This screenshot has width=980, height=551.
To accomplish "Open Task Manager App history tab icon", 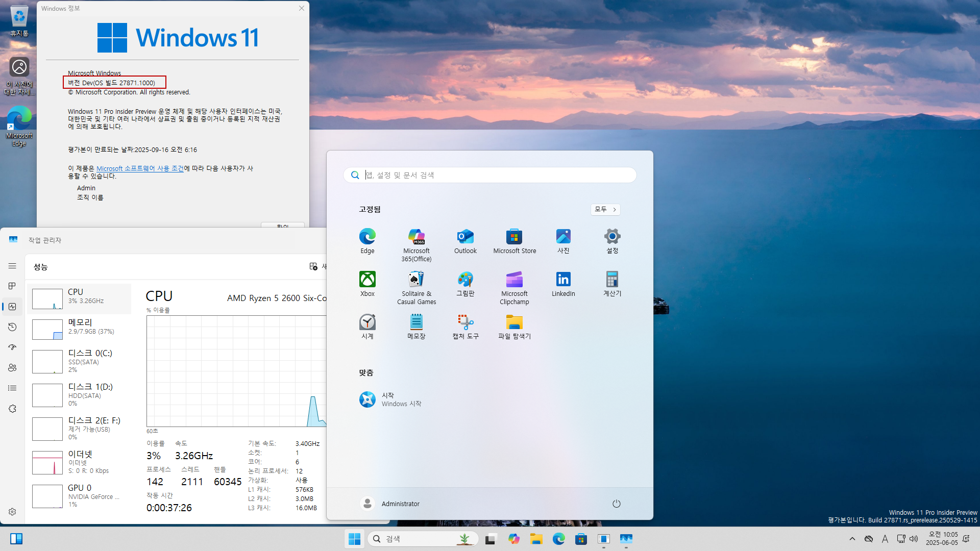I will [x=12, y=327].
